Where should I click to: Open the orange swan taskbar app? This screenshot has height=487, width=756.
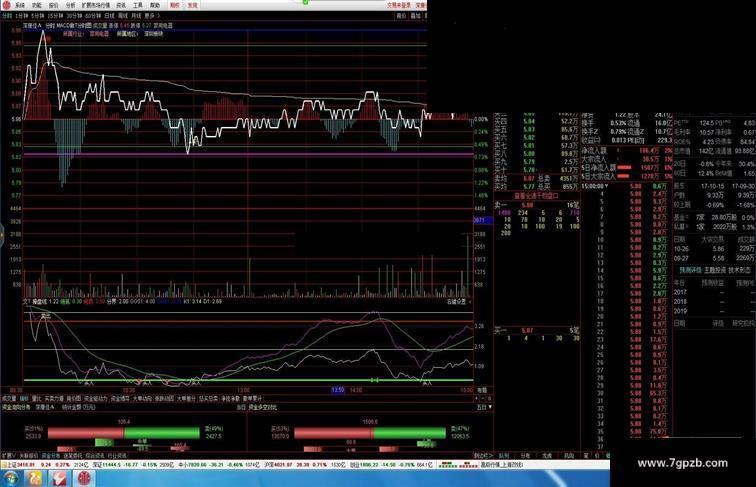click(36, 478)
